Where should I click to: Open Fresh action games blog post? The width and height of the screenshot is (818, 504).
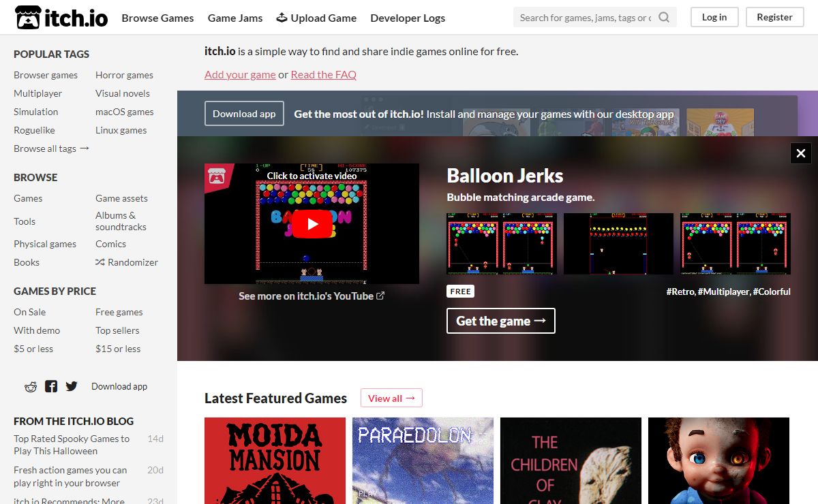pyautogui.click(x=70, y=476)
